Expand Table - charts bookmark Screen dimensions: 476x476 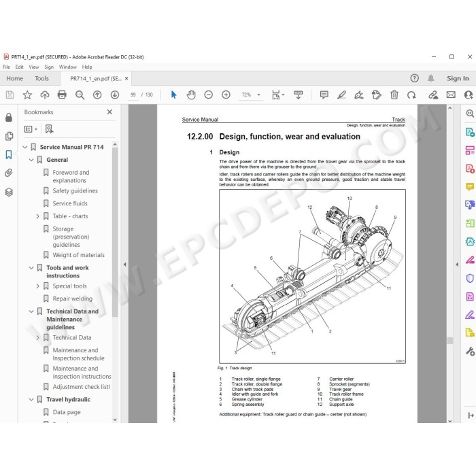(37, 216)
